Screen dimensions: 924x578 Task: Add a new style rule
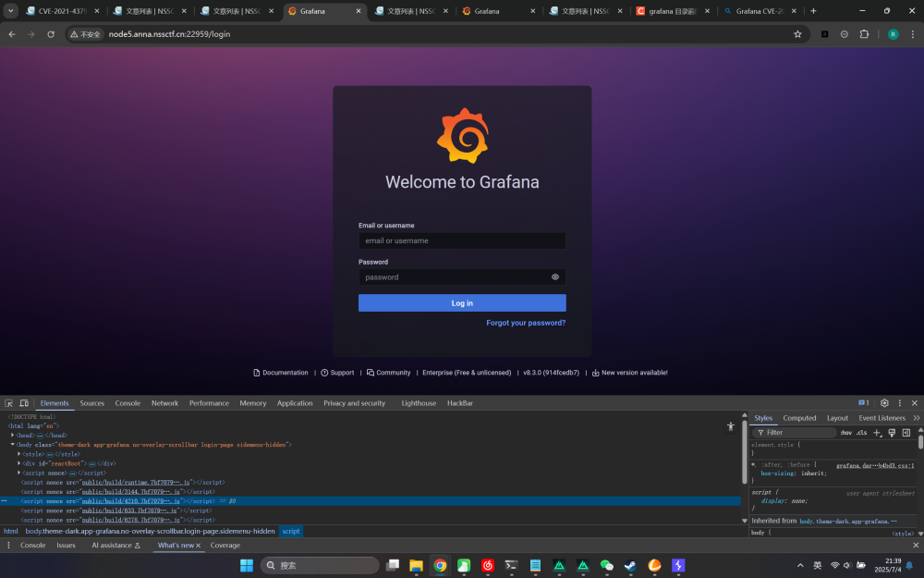click(878, 433)
